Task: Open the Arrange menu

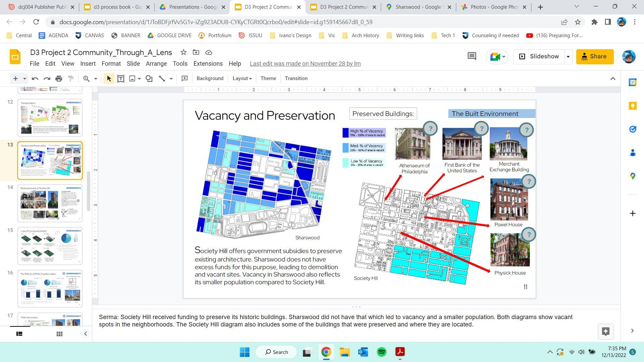Action: coord(156,64)
